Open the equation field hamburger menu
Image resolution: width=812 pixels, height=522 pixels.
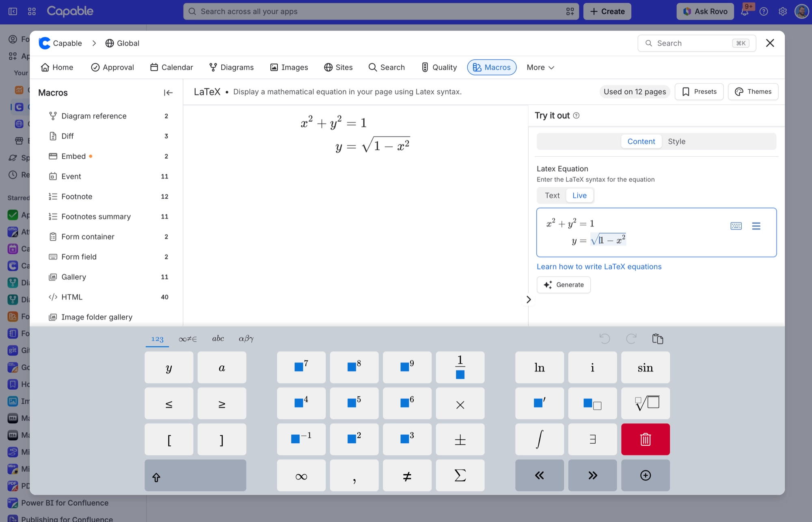[756, 226]
